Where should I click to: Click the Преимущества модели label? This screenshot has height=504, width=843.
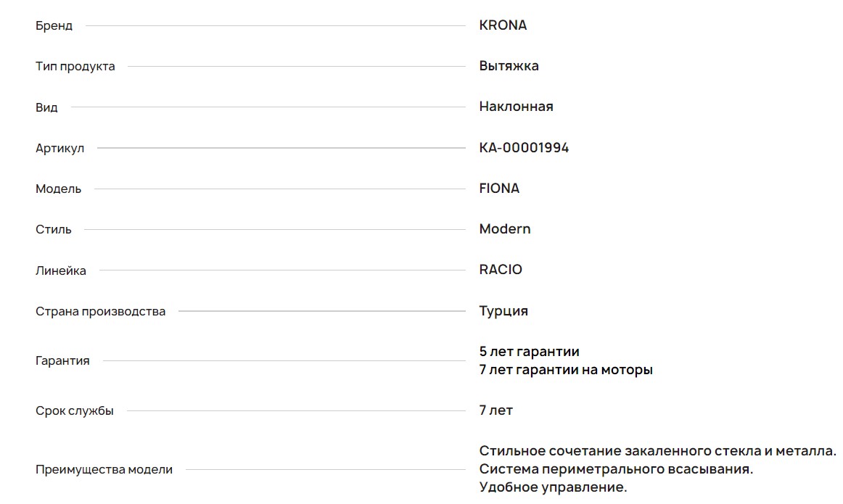click(x=104, y=470)
